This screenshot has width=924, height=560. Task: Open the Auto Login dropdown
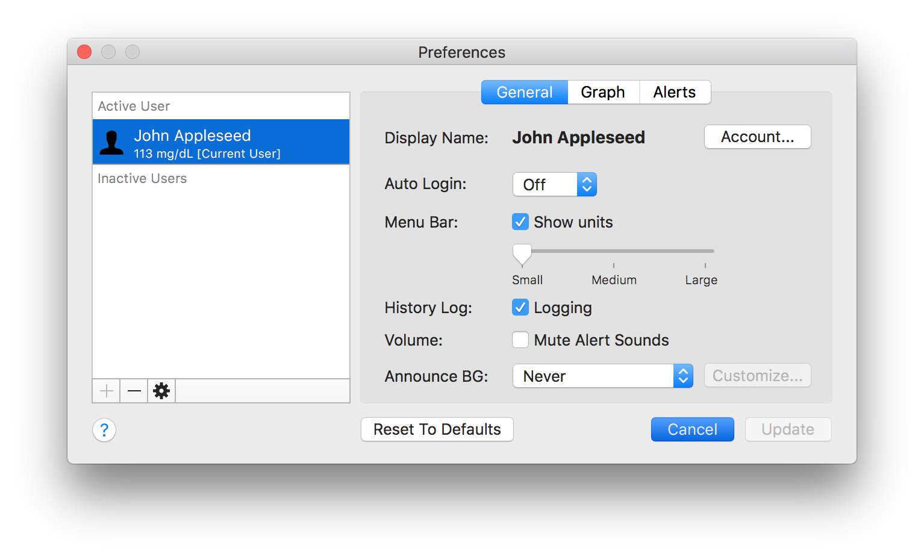click(554, 184)
